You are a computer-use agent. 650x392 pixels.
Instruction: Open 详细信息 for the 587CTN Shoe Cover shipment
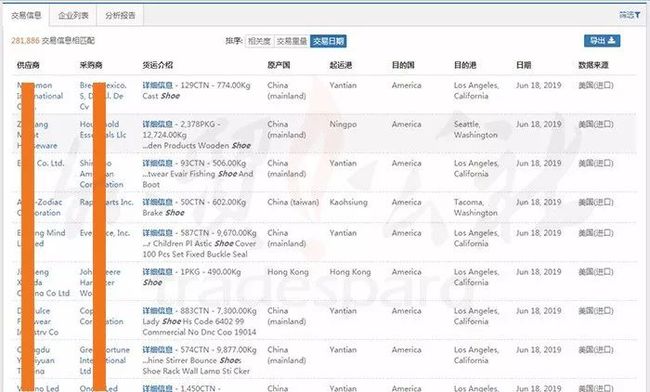[x=158, y=233]
